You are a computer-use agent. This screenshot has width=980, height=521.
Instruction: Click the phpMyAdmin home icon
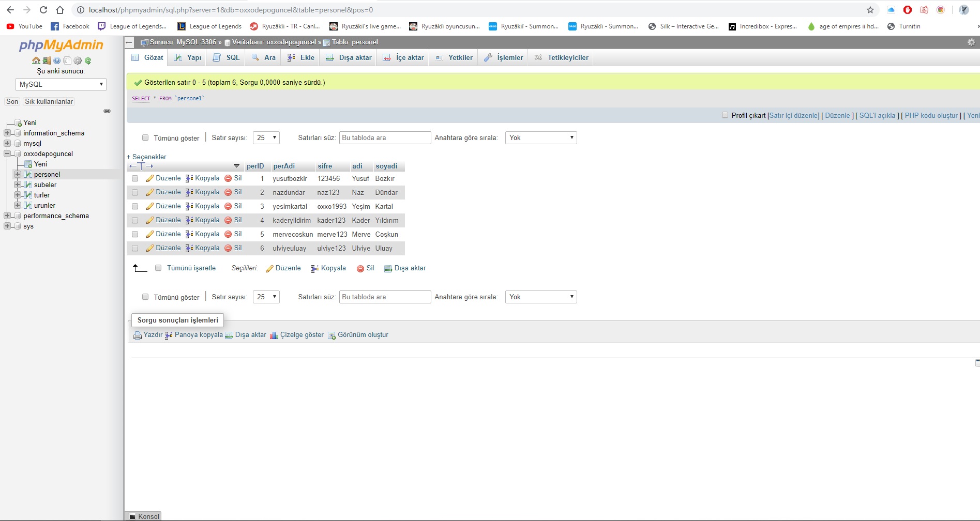click(36, 60)
